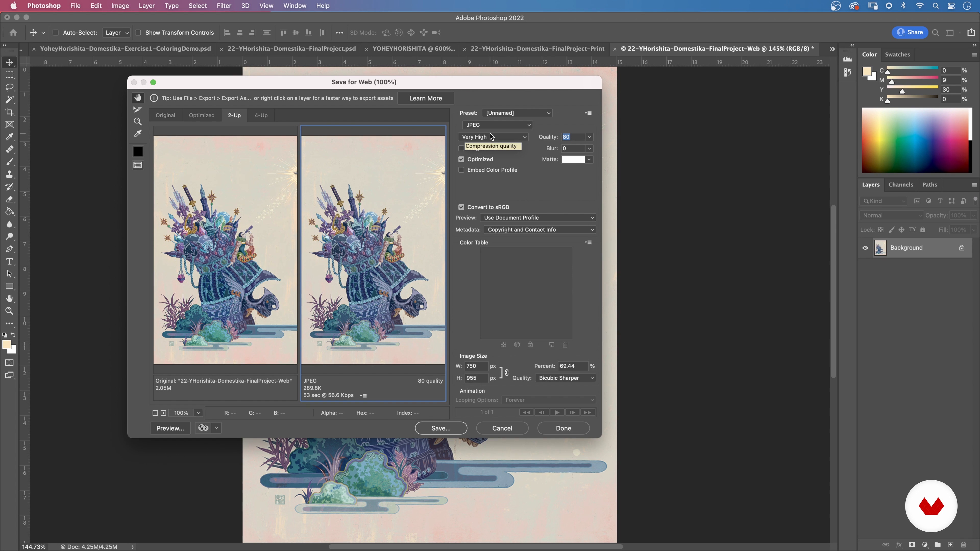Viewport: 980px width, 551px height.
Task: Select the Rectangle shape tool
Action: (9, 286)
